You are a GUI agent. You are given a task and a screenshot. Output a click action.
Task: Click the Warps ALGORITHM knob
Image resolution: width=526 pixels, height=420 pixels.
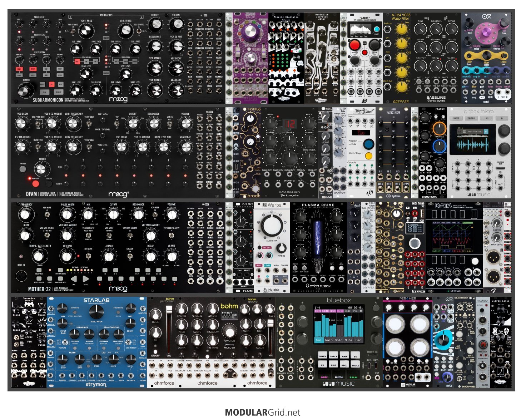(272, 226)
